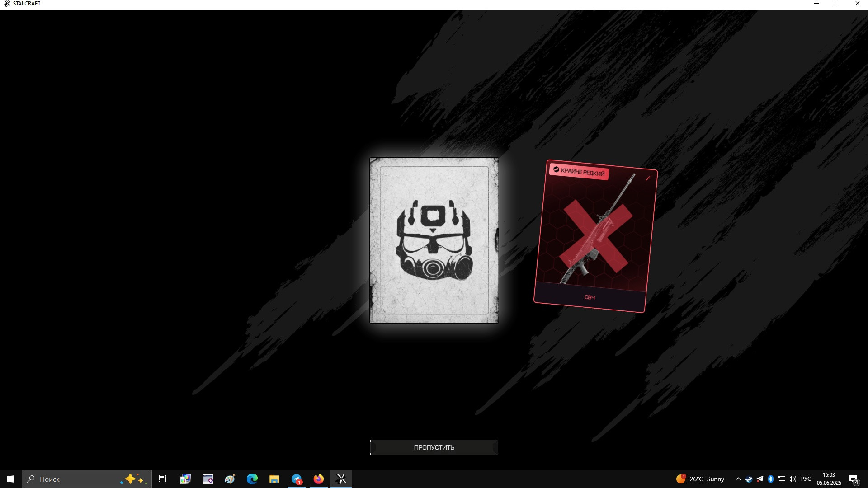Open Microsoft Edge from the taskbar

pyautogui.click(x=252, y=479)
